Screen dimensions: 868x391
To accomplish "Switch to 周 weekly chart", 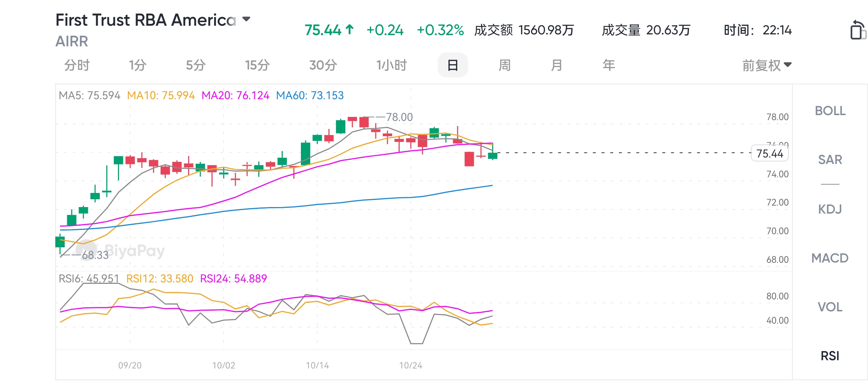I will coord(505,65).
